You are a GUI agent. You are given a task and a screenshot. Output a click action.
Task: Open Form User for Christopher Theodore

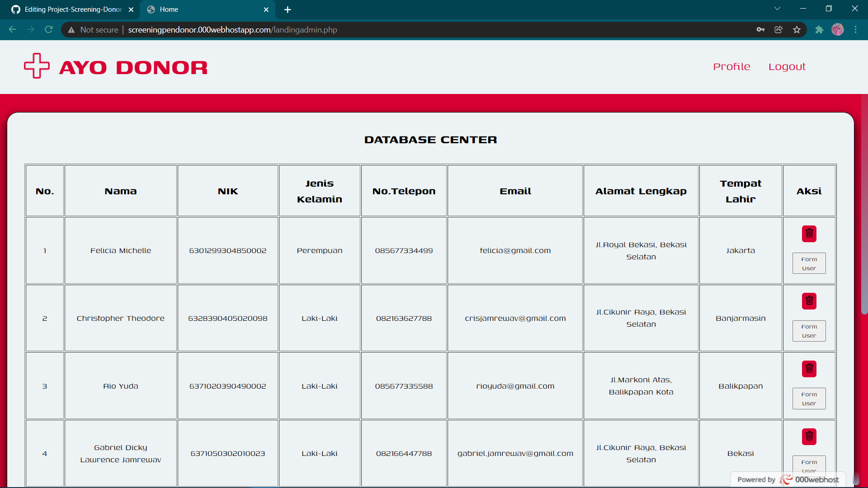point(809,331)
